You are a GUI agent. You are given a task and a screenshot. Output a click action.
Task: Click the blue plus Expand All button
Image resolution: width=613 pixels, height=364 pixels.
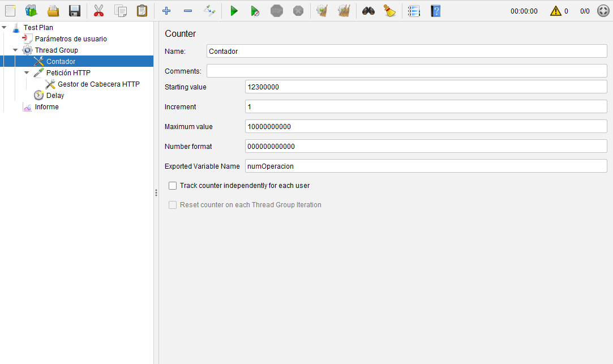pos(166,11)
